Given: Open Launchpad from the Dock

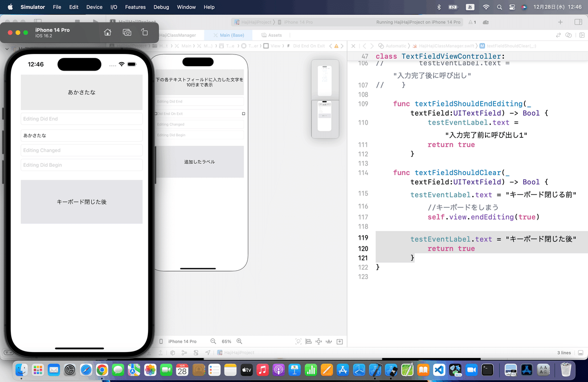Looking at the screenshot, I should (38, 370).
